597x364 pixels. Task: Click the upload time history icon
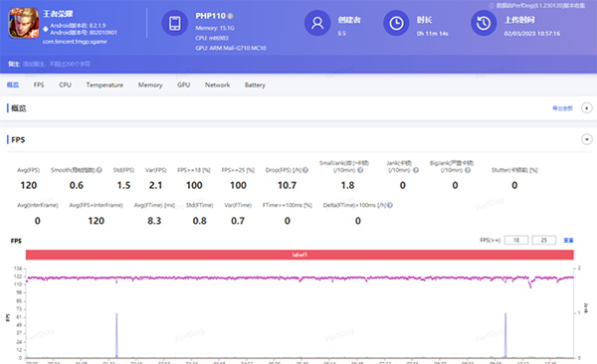[484, 23]
